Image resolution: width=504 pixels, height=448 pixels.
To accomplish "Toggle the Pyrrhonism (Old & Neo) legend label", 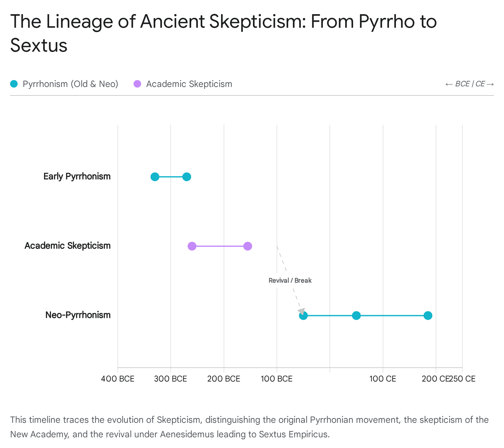I will [71, 84].
